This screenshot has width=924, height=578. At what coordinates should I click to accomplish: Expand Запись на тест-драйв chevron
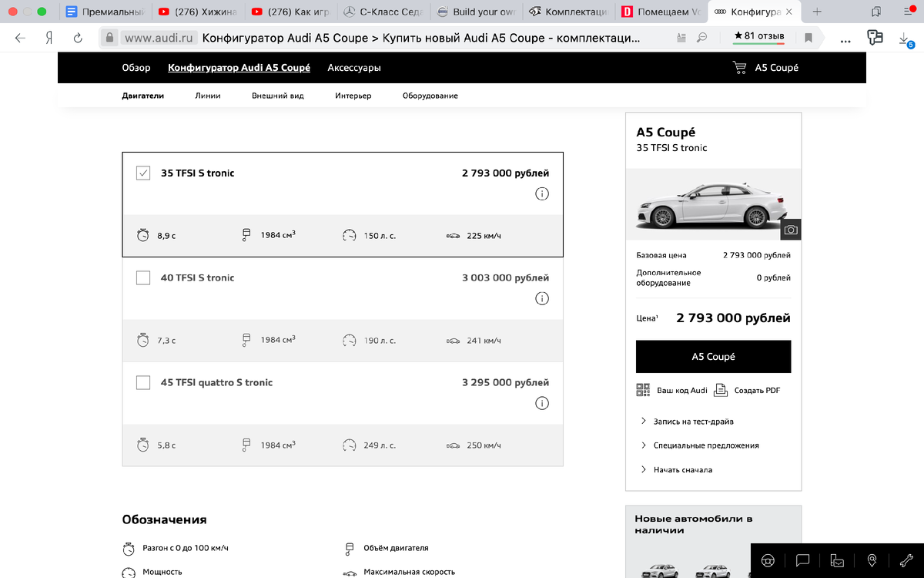click(x=643, y=422)
